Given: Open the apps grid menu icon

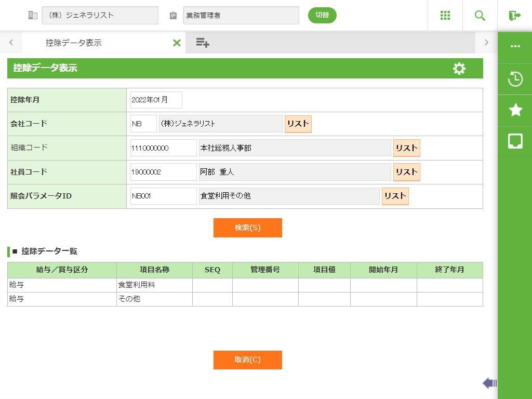Looking at the screenshot, I should click(x=445, y=16).
